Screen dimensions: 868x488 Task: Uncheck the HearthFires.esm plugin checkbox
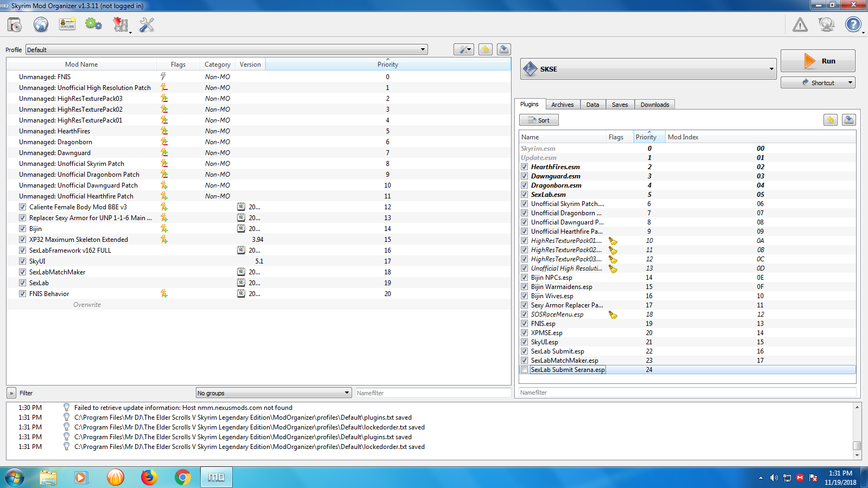(524, 167)
